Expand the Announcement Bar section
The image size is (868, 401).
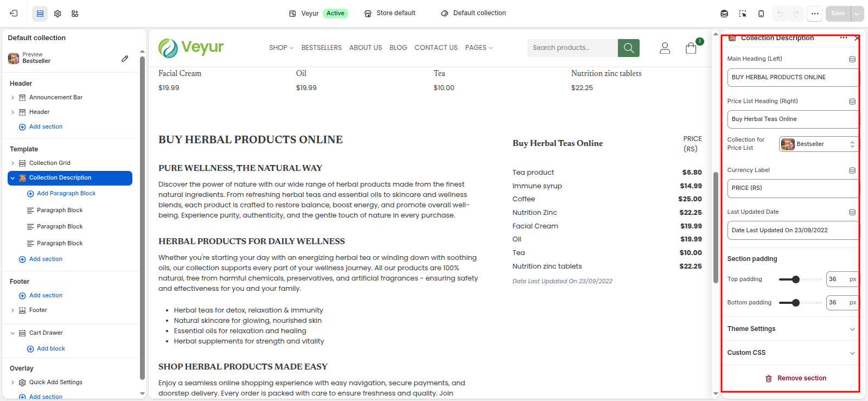[x=12, y=98]
